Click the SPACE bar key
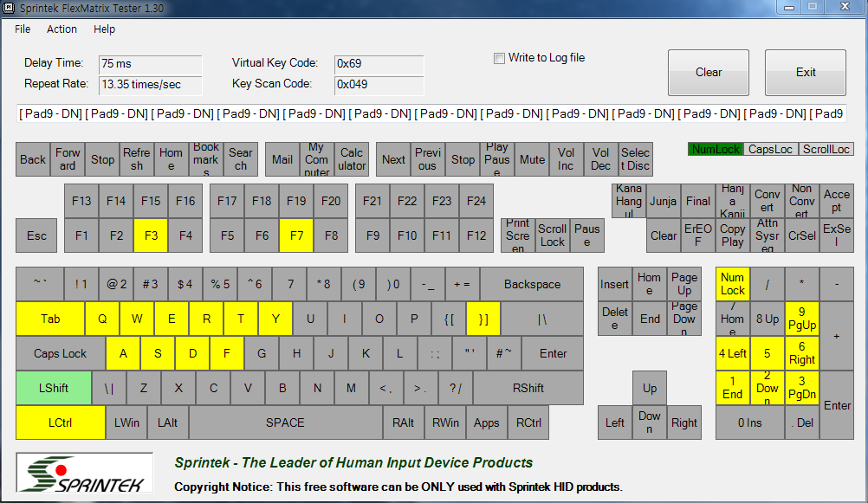Image resolution: width=868 pixels, height=503 pixels. (x=285, y=422)
